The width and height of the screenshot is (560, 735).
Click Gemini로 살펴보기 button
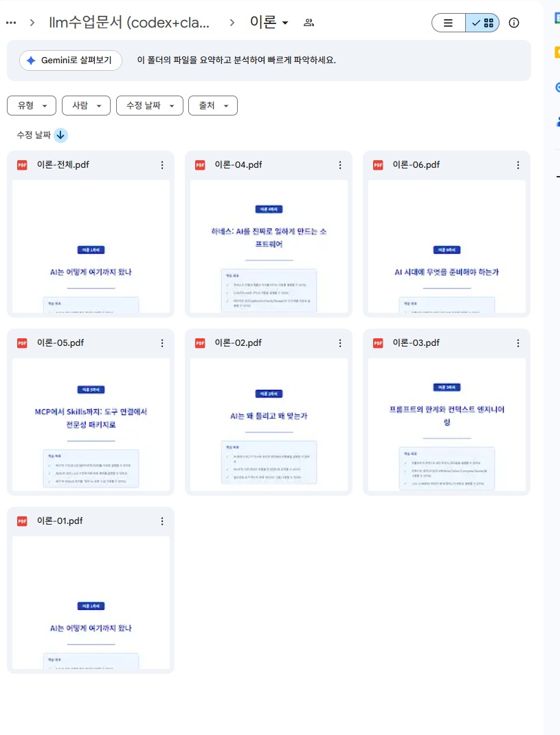(x=70, y=61)
